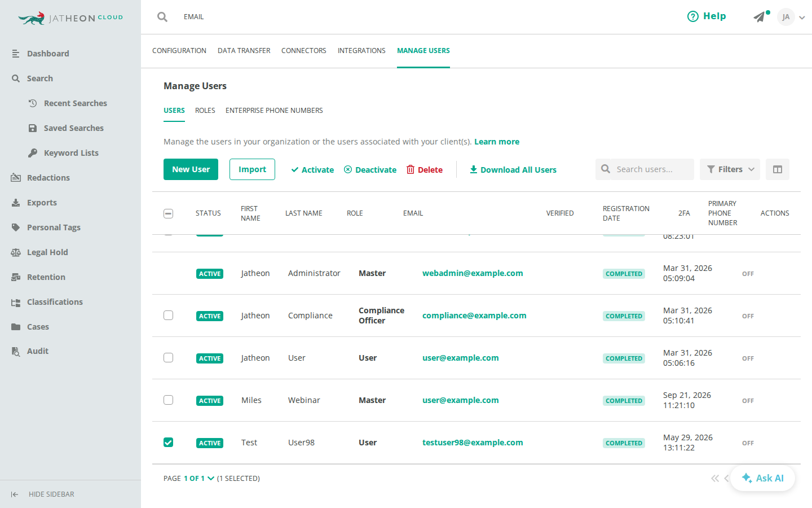Image resolution: width=812 pixels, height=508 pixels.
Task: Check the Miles Webinar row checkbox
Action: coord(168,400)
